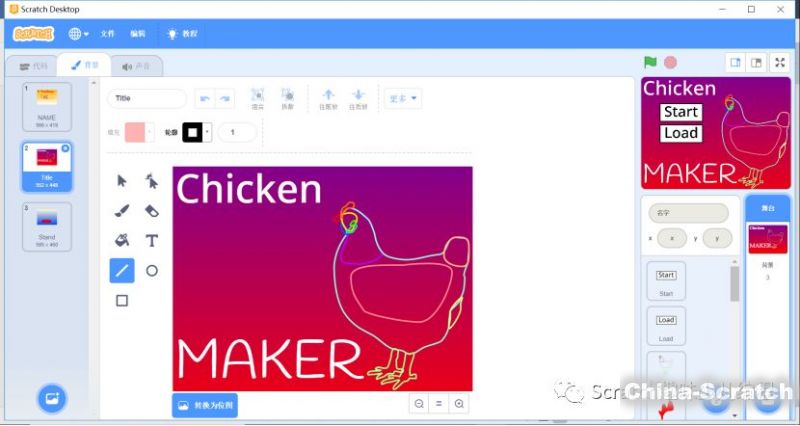Choose the Eraser tool
The height and width of the screenshot is (426, 800).
pos(152,211)
